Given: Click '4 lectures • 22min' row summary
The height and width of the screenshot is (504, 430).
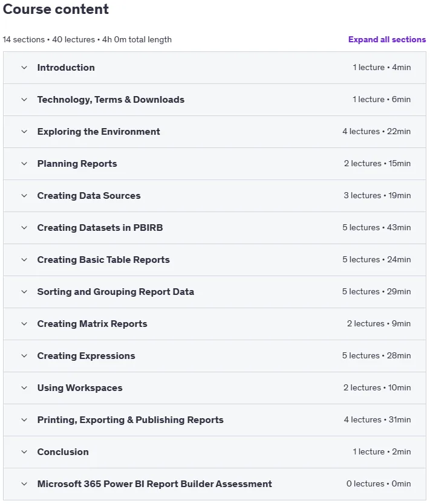Looking at the screenshot, I should tap(376, 132).
